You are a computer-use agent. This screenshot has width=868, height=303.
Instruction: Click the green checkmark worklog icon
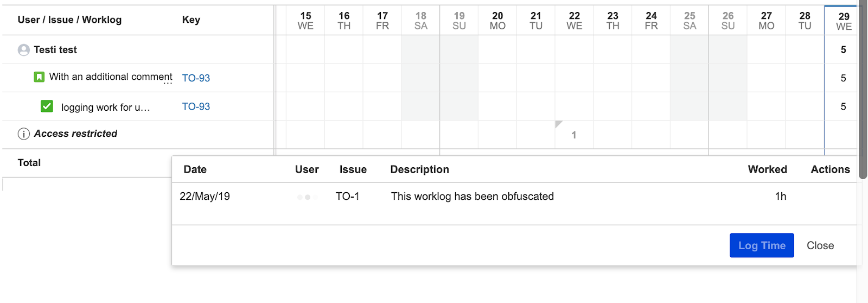[x=47, y=106]
